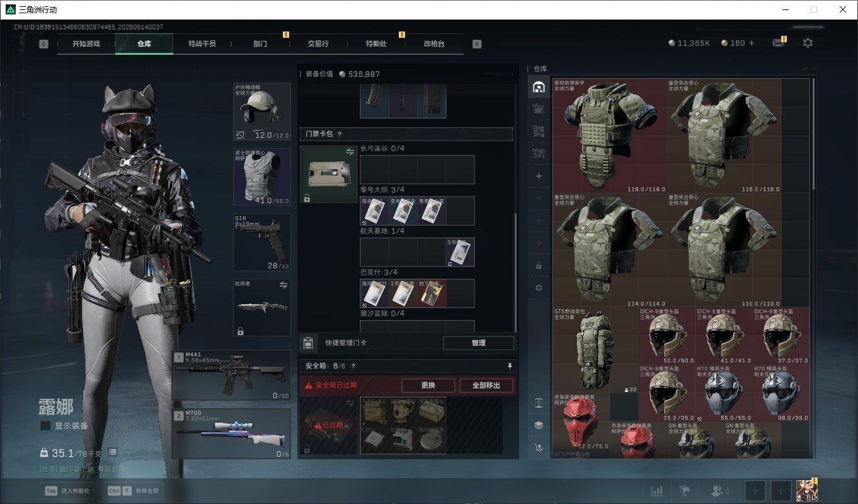Click the second empty squad invite slot

point(781,490)
